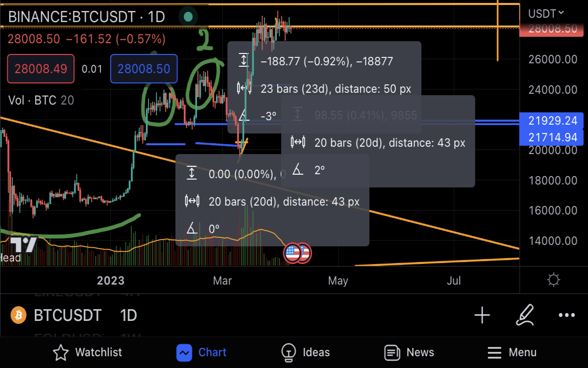Click the 2° angle readout
588x368 pixels.
coord(320,170)
